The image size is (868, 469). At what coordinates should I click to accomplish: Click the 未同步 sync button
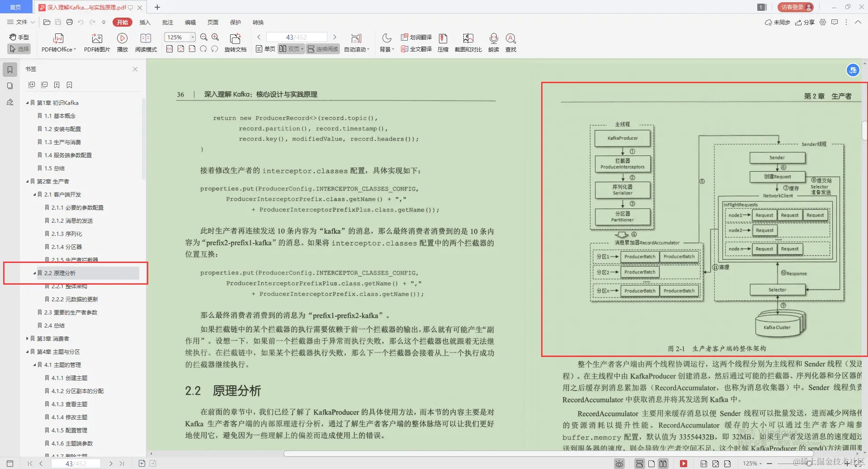(x=778, y=22)
